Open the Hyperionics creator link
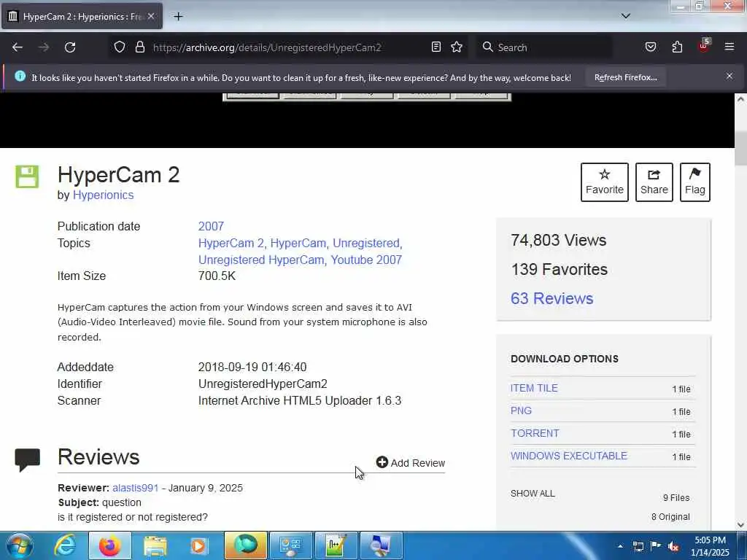Viewport: 747px width, 560px height. [x=104, y=195]
